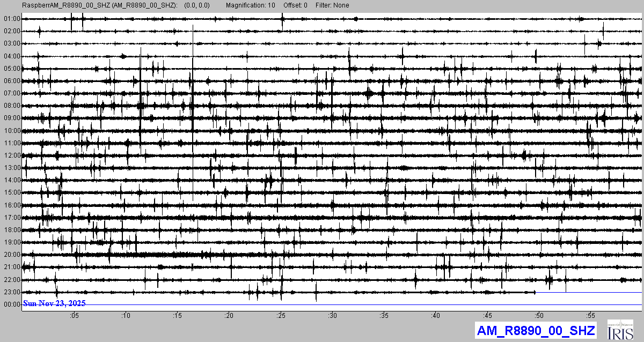The image size is (644, 342).
Task: Click the :05 minute axis tick
Action: (74, 315)
